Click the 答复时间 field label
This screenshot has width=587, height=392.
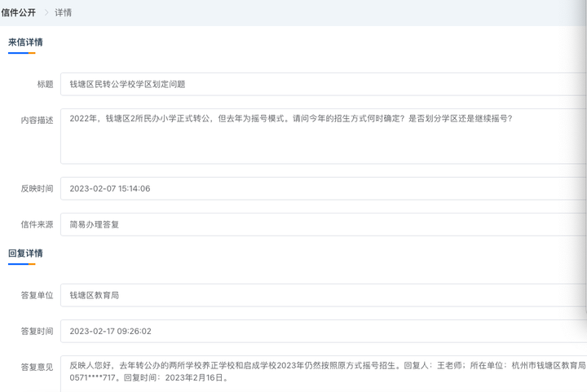pyautogui.click(x=37, y=331)
